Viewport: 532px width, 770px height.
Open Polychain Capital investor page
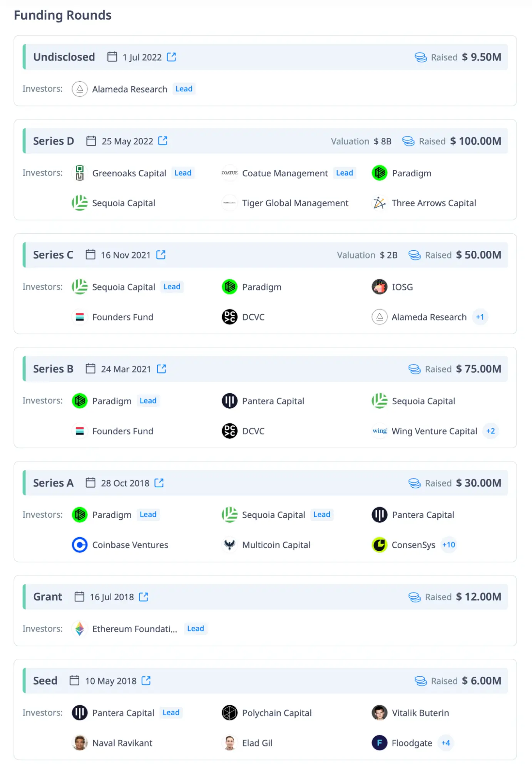(x=277, y=713)
